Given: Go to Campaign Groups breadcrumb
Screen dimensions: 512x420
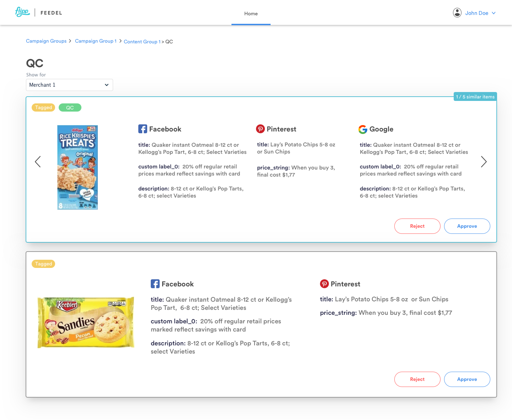Looking at the screenshot, I should click(46, 41).
